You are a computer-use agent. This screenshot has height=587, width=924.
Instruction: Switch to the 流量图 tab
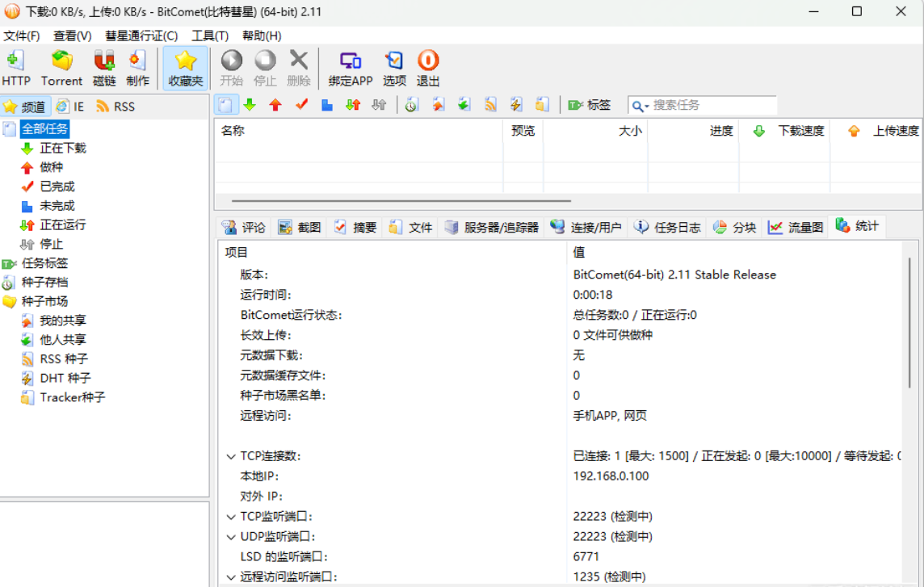pos(796,228)
